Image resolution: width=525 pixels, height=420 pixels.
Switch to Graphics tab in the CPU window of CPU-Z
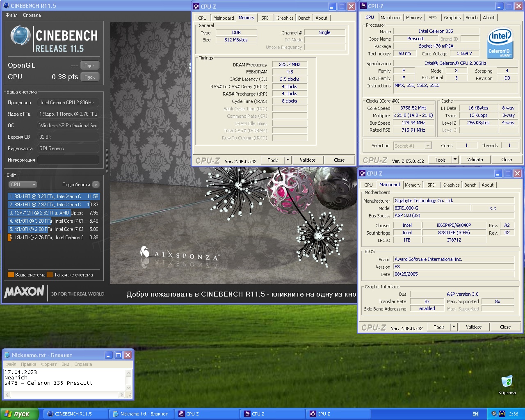click(x=452, y=18)
